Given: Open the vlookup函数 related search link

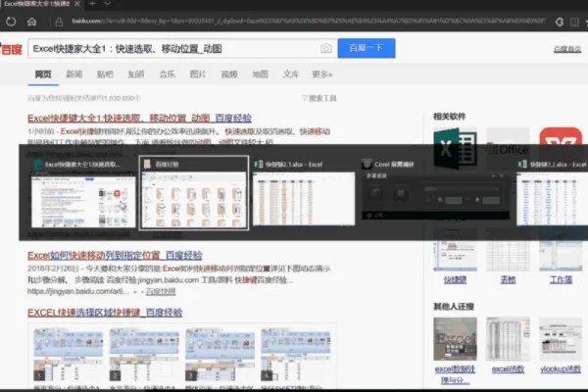Looking at the screenshot, I should tap(561, 369).
